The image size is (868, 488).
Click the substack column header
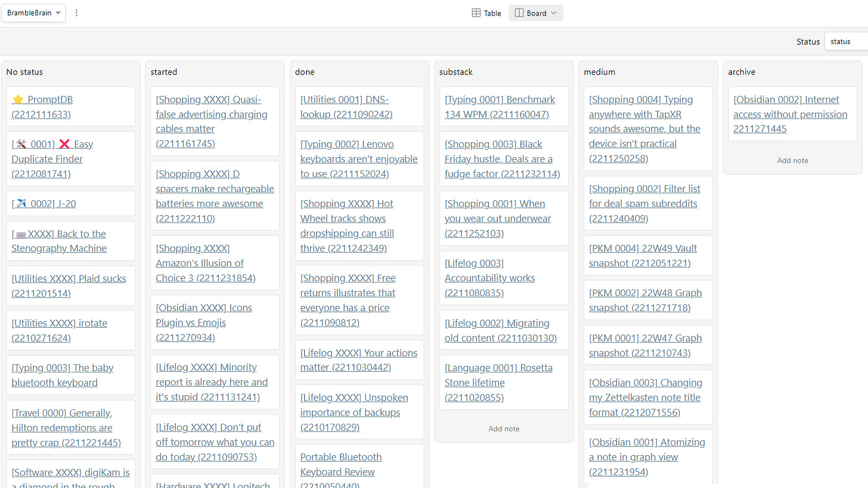pos(456,72)
